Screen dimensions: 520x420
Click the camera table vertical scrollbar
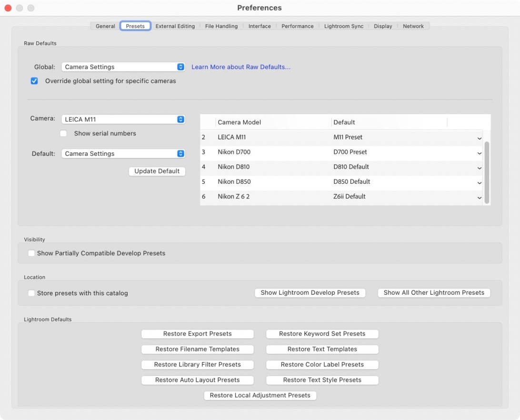click(x=487, y=171)
